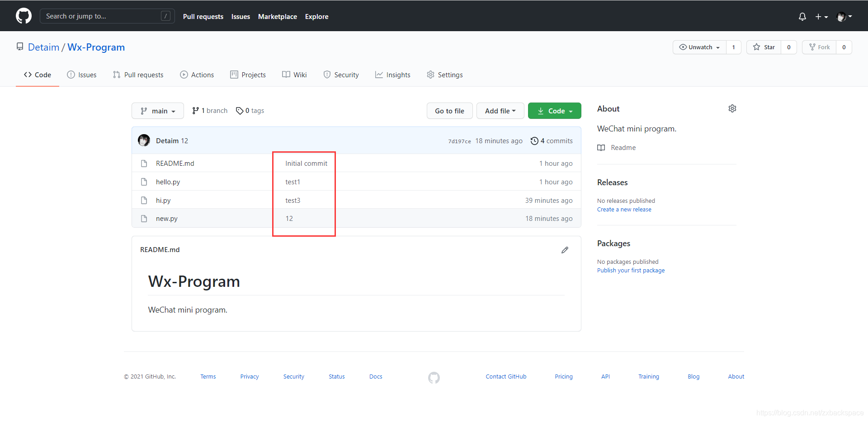
Task: View the 0 tags link
Action: pyautogui.click(x=250, y=111)
